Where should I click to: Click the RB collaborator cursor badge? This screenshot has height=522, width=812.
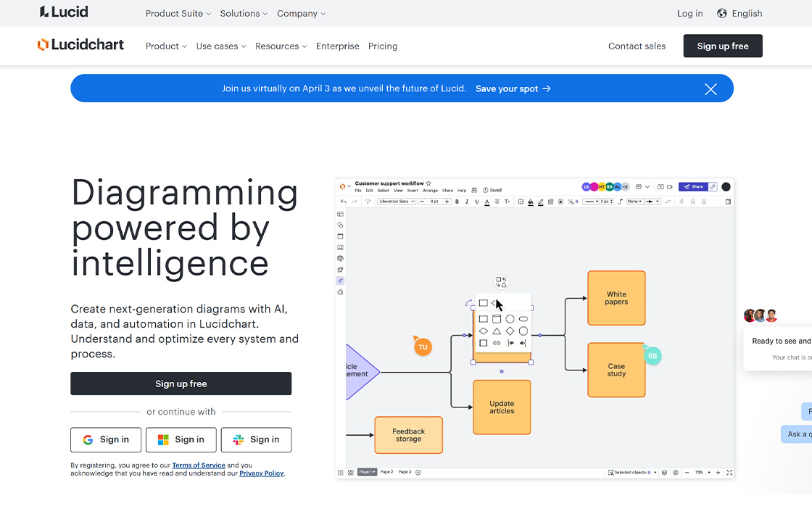pos(652,356)
